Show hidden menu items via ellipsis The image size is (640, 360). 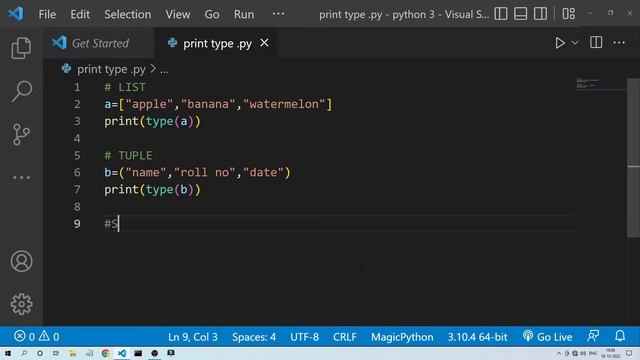(278, 14)
